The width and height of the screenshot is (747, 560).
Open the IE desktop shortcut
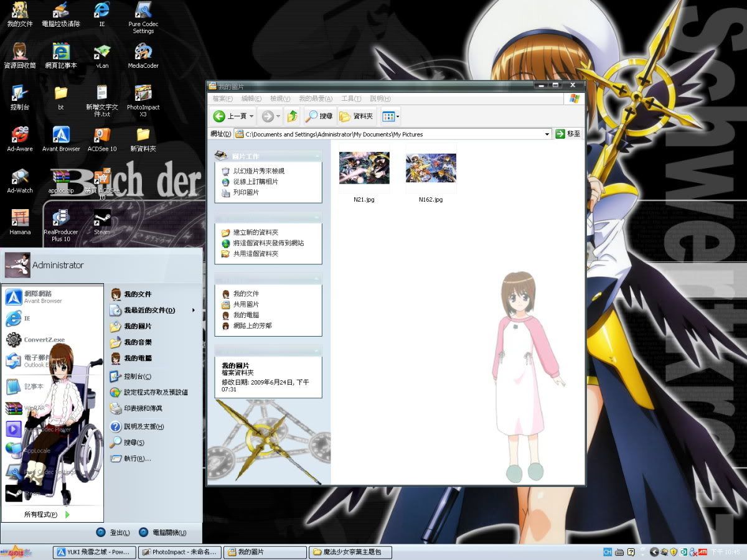point(102,14)
